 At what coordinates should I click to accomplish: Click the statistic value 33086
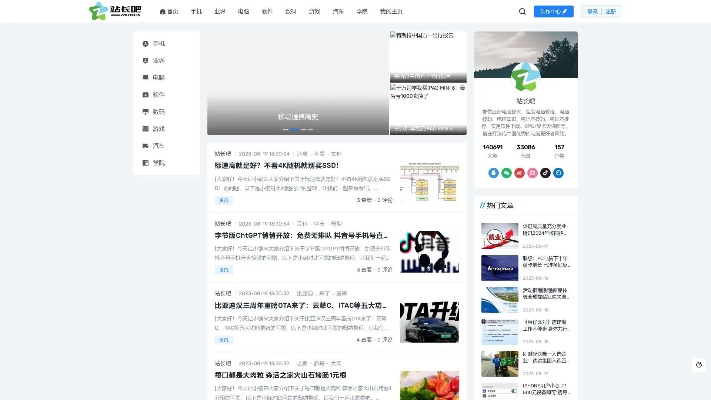click(x=526, y=147)
